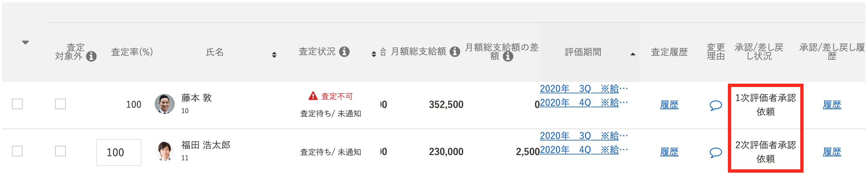Open 変更理由 comment bubble for 福田 浩太郎
This screenshot has width=868, height=174.
715,152
